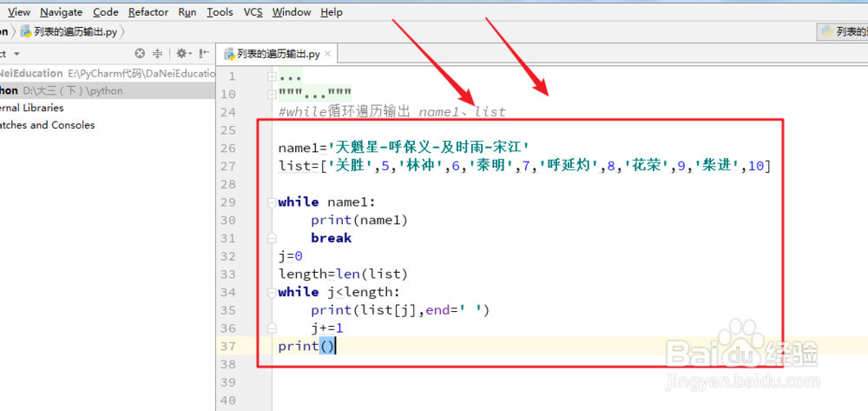The height and width of the screenshot is (411, 868).
Task: Click the 'while name1:' statement
Action: (326, 202)
